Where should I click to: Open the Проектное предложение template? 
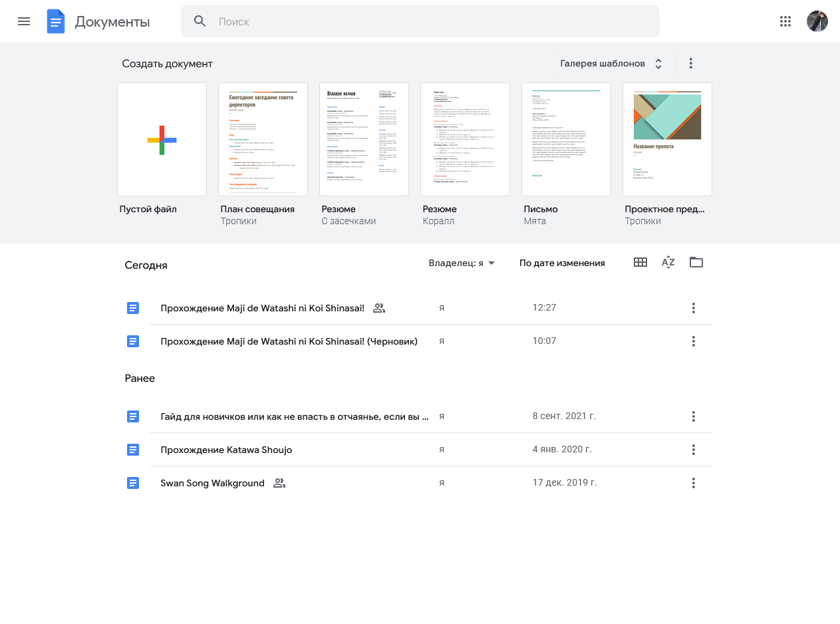667,140
